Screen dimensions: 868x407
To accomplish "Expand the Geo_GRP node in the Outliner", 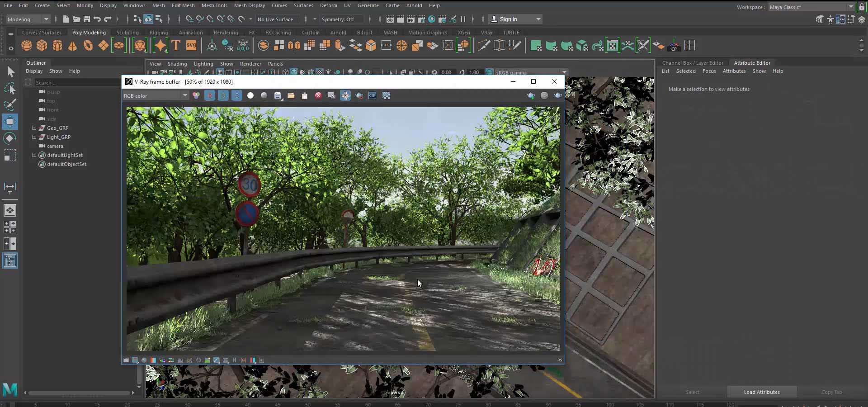I will (34, 128).
